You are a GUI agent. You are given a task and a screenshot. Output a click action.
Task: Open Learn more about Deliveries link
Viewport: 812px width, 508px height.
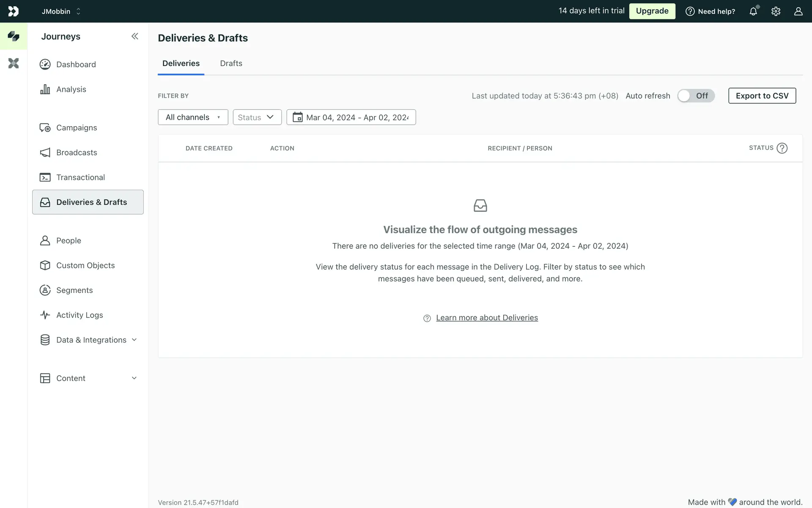tap(487, 318)
